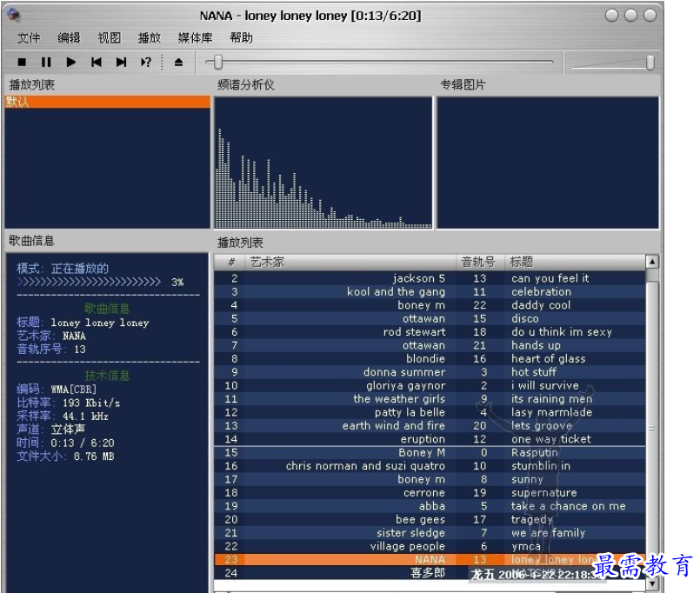The image size is (700, 593).
Task: Click the playback progress percent '3%'
Action: 177,283
